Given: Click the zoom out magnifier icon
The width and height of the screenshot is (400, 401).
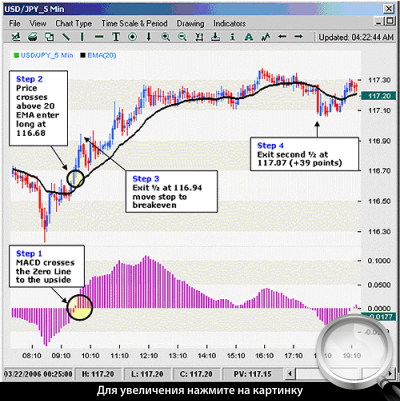Looking at the screenshot, I should tap(182, 36).
